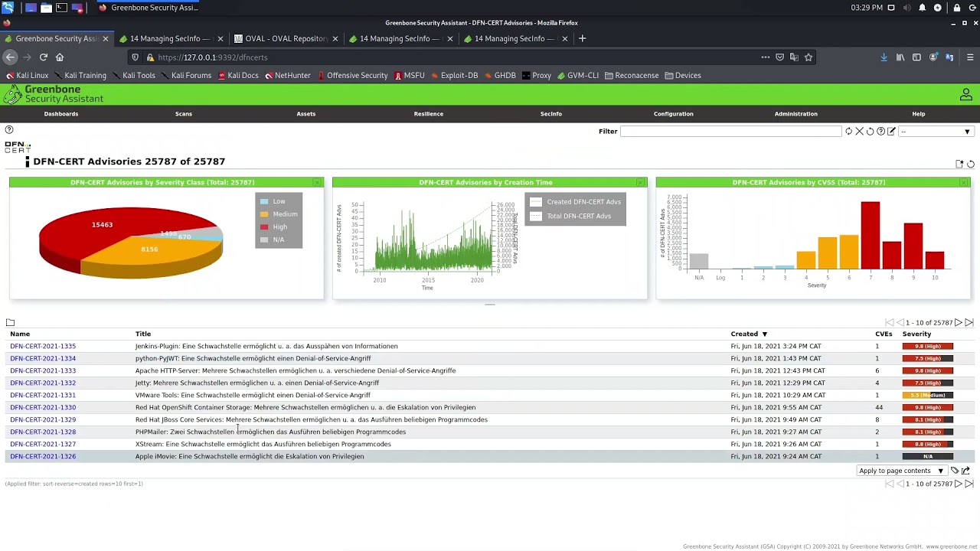Click the Low severity legend swatch
This screenshot has width=980, height=551.
point(264,201)
